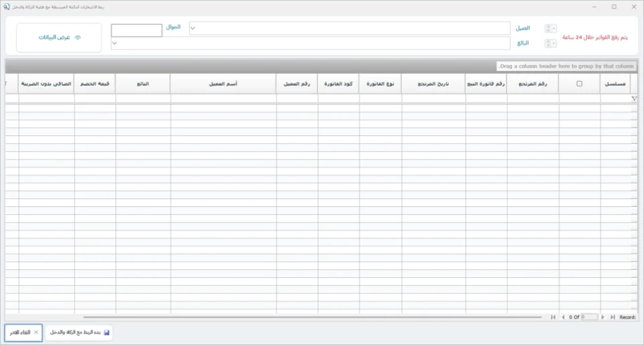Open the العميل customer dropdown arrow

click(193, 28)
